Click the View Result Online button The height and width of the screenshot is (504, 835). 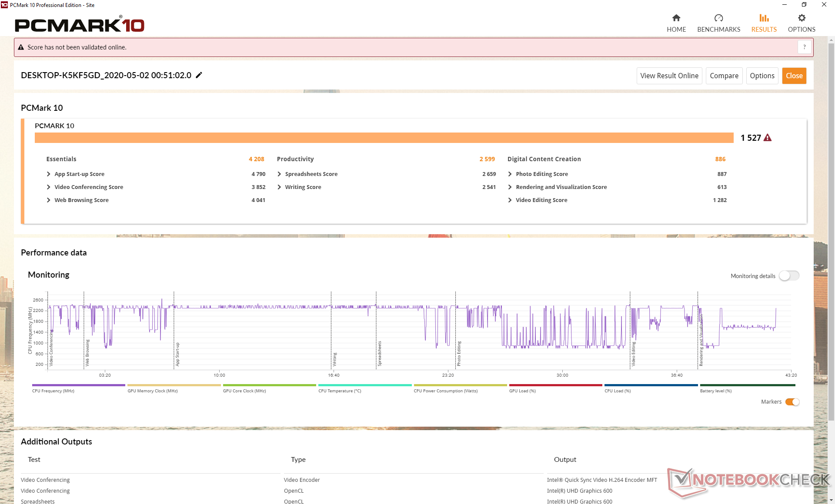click(x=669, y=76)
